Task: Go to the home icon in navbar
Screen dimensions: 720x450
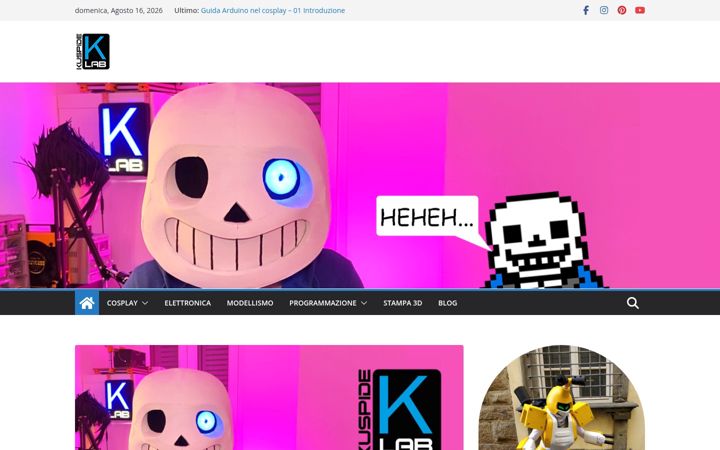Action: click(87, 303)
